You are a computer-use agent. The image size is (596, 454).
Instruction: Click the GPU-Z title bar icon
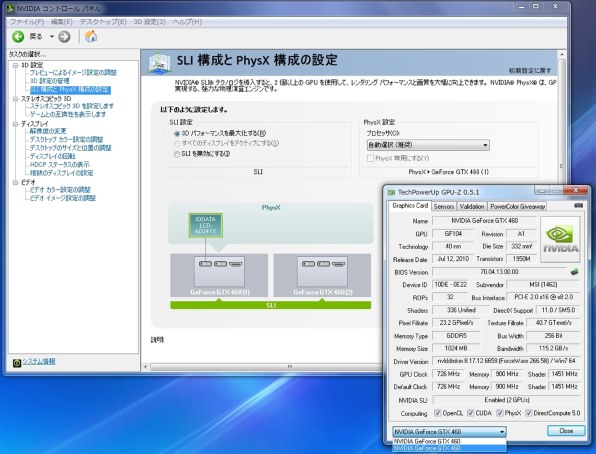(x=391, y=192)
